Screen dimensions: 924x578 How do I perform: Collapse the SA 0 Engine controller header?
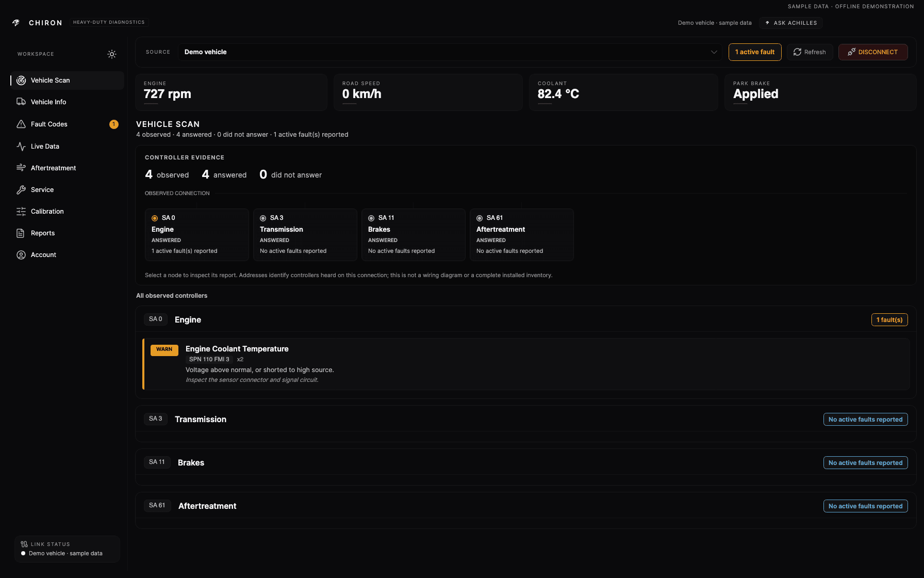click(x=525, y=319)
